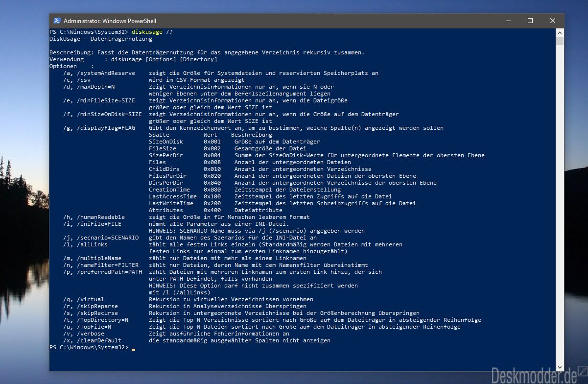The height and width of the screenshot is (384, 588).
Task: Click the "FilesPerDir" column name
Action: (x=167, y=176)
